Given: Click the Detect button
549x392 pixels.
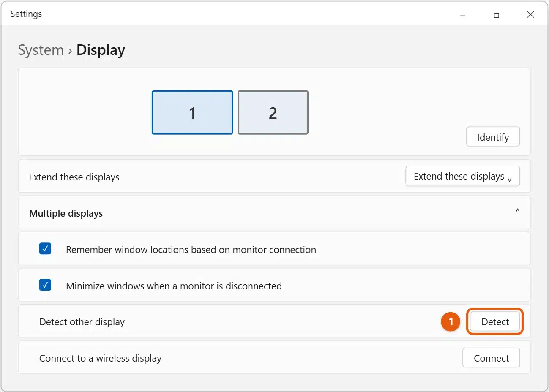Looking at the screenshot, I should pos(495,322).
